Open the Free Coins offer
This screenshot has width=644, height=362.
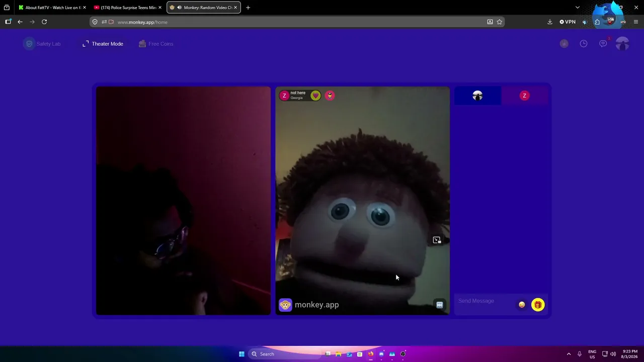[156, 44]
